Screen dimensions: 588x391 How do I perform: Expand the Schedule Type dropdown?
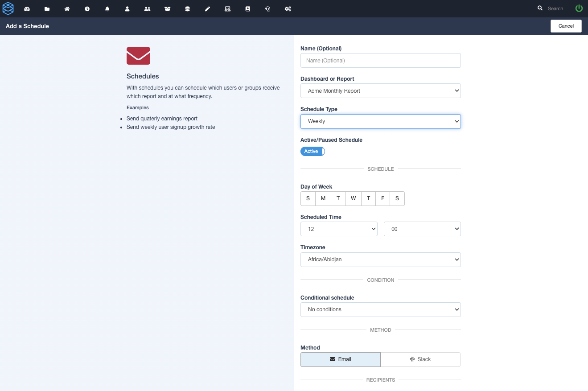point(380,121)
